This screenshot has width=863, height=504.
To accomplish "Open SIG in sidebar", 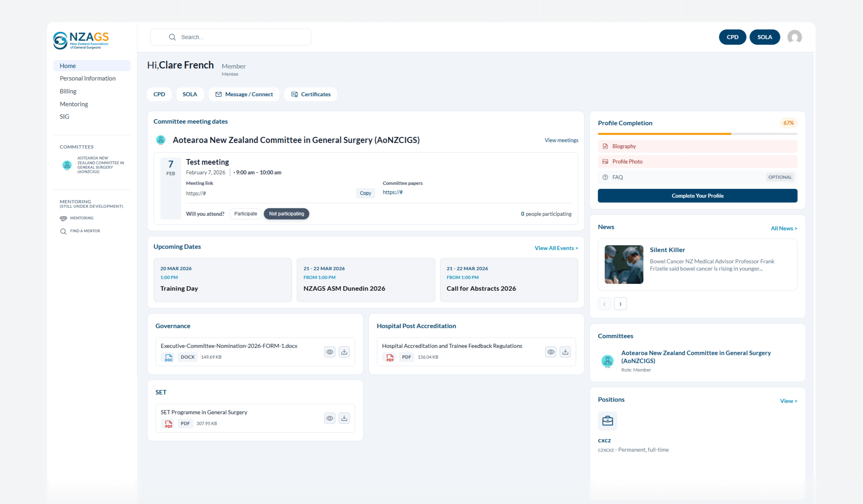I will [x=64, y=117].
